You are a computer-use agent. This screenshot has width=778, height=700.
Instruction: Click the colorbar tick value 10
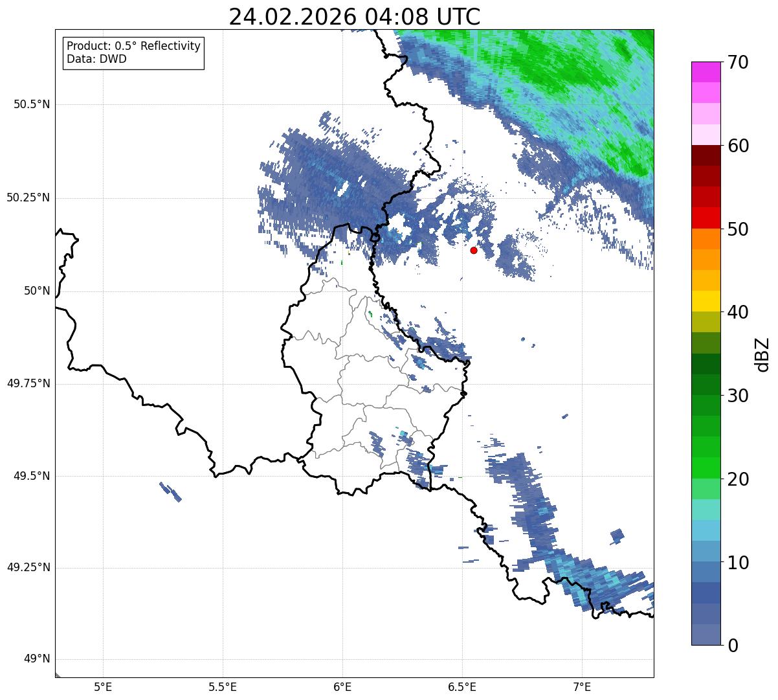pos(739,563)
